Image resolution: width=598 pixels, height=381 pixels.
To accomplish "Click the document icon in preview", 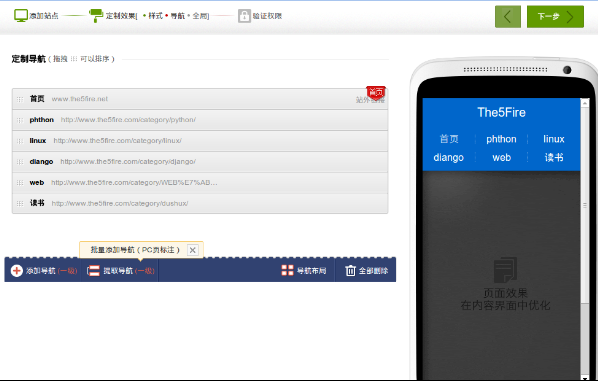I will tap(505, 270).
